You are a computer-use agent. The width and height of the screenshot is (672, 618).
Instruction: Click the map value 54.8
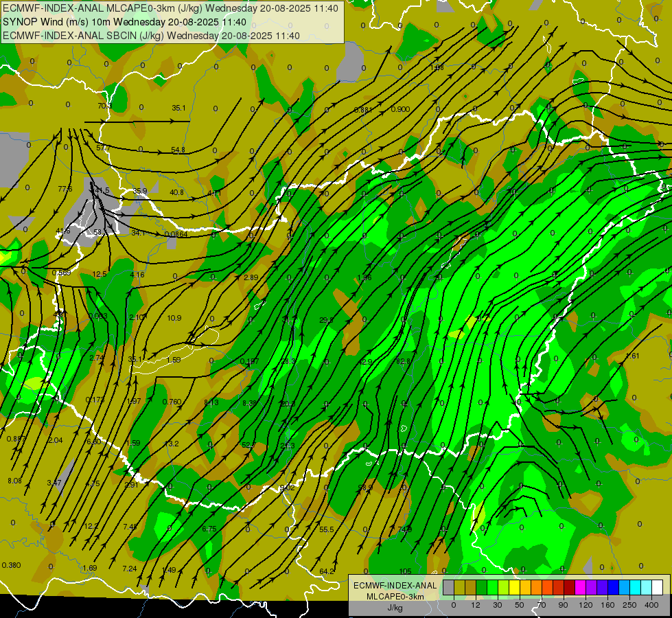(178, 150)
